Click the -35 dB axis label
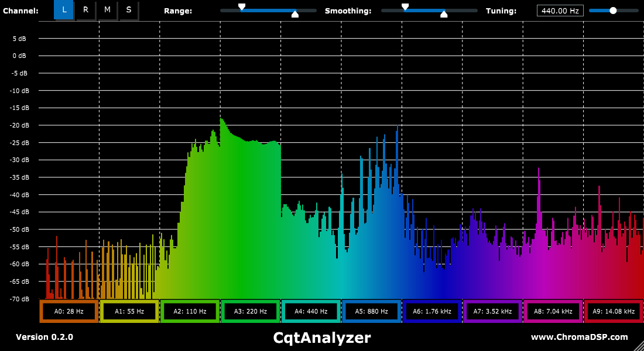Image resolution: width=644 pixels, height=351 pixels. 19,177
